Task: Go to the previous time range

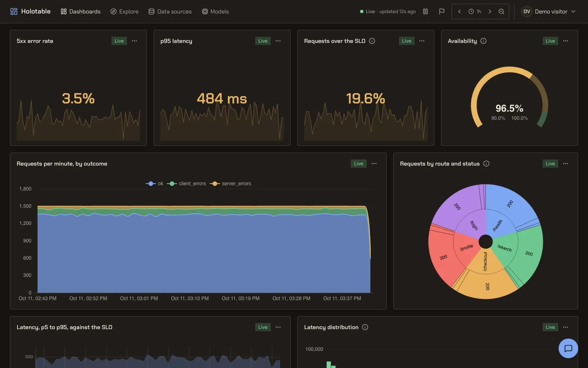Action: point(459,11)
